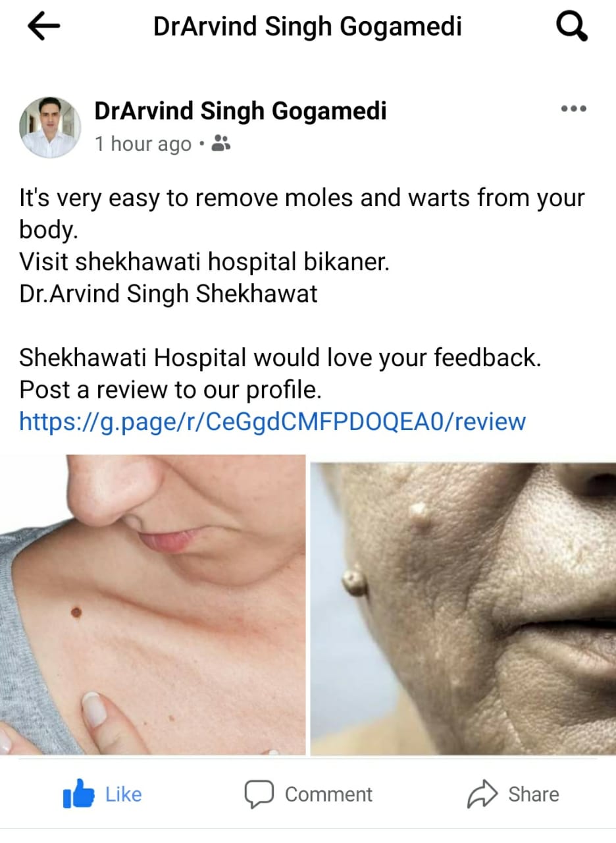Open DrArvind Singh Gogamedi author name

240,111
